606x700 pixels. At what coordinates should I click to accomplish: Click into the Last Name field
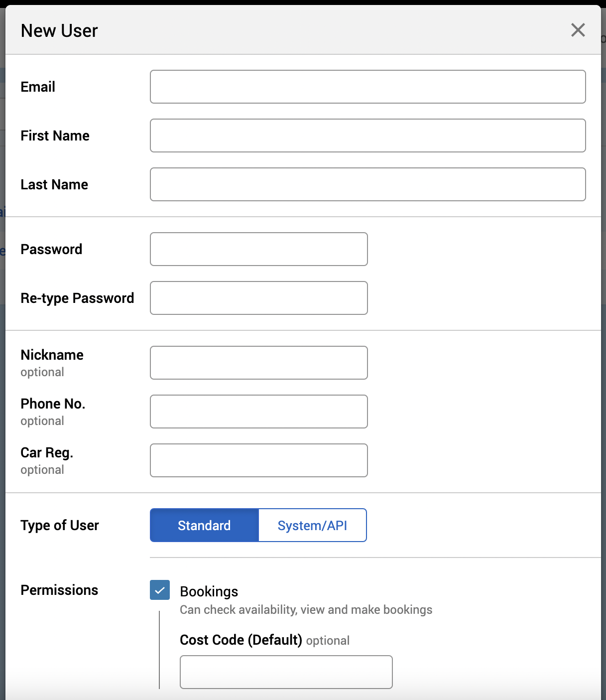pyautogui.click(x=367, y=184)
